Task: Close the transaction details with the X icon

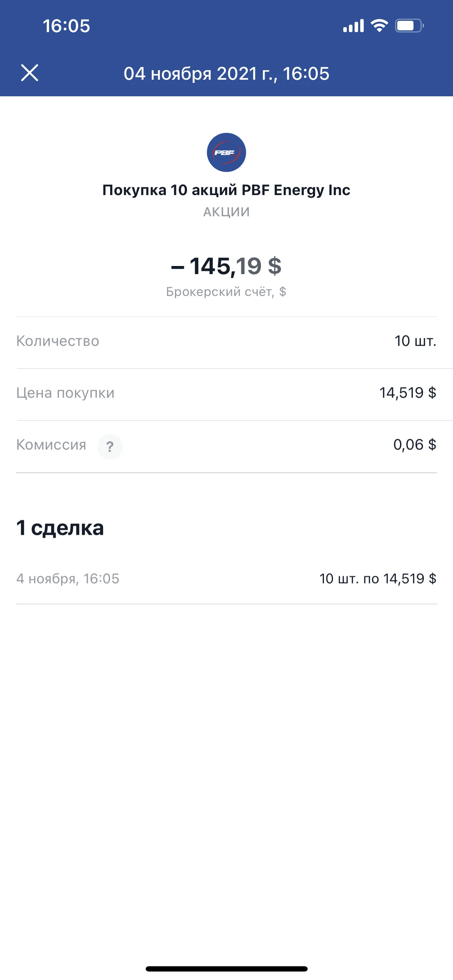Action: [30, 73]
